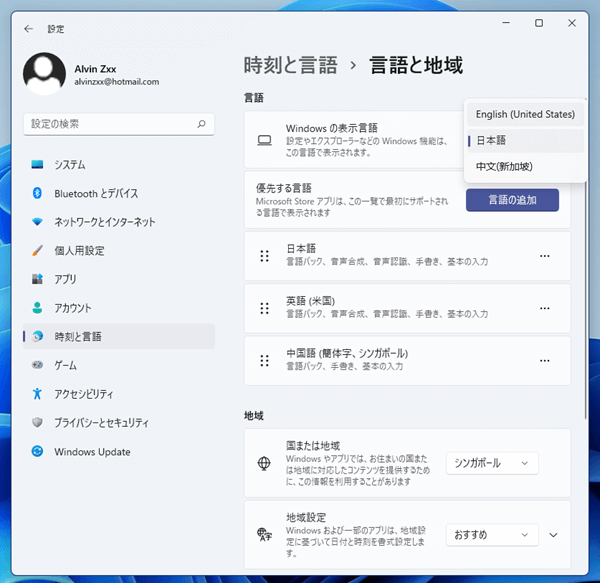Open ネットワークとインターネット settings

pos(119,222)
